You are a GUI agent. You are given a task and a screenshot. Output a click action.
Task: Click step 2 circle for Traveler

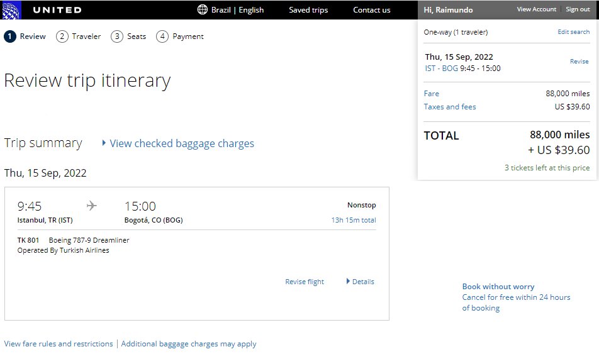[x=62, y=36]
